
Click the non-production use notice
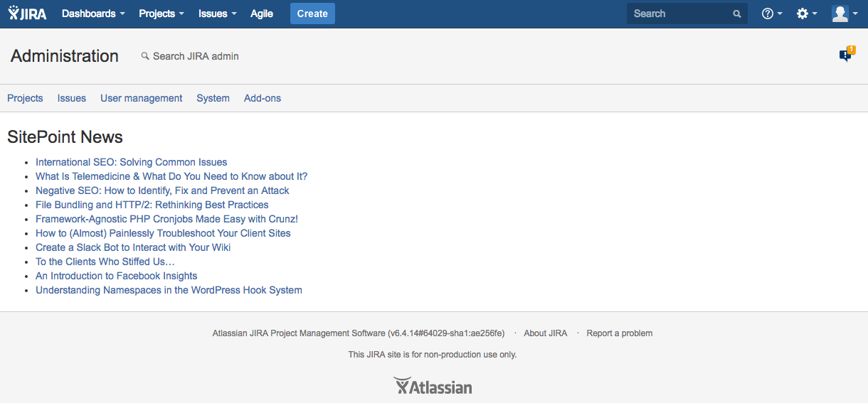(433, 354)
